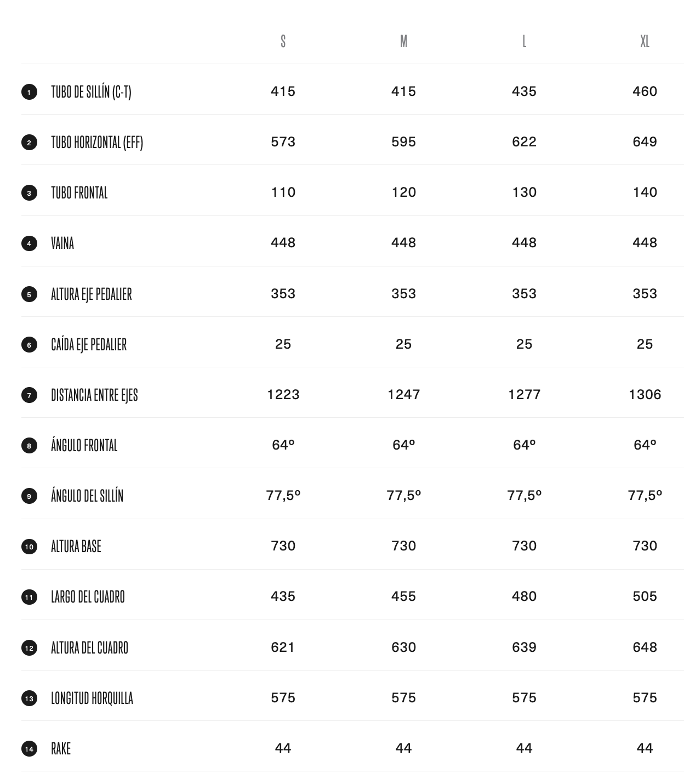Screen dimensions: 684x784
Task: Click the L size column header
Action: click(524, 41)
